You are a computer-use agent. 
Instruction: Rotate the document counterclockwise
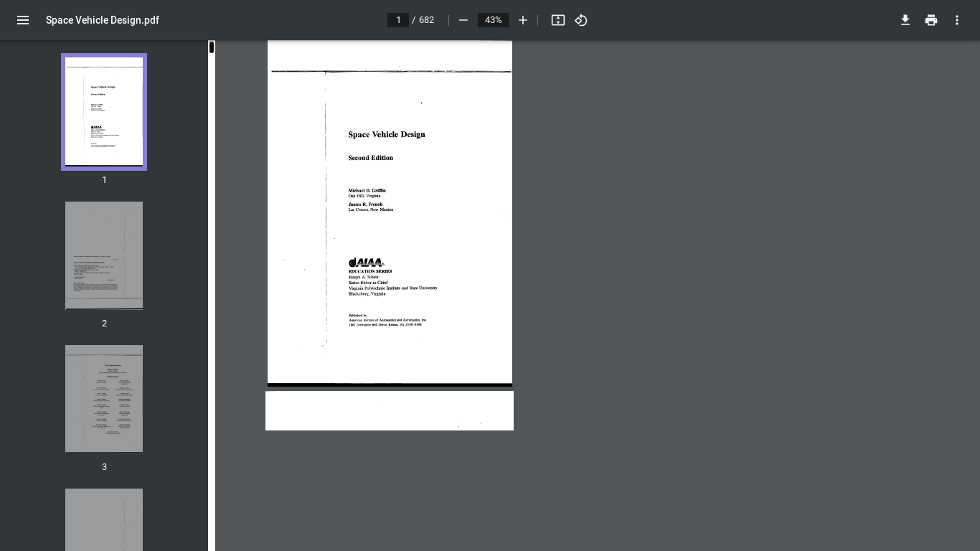pyautogui.click(x=581, y=20)
